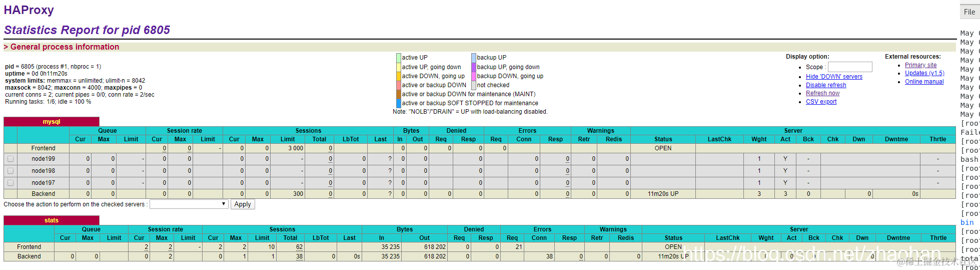Click the SOFT STOPPED legend swatch
This screenshot has height=270, width=980.
399,103
